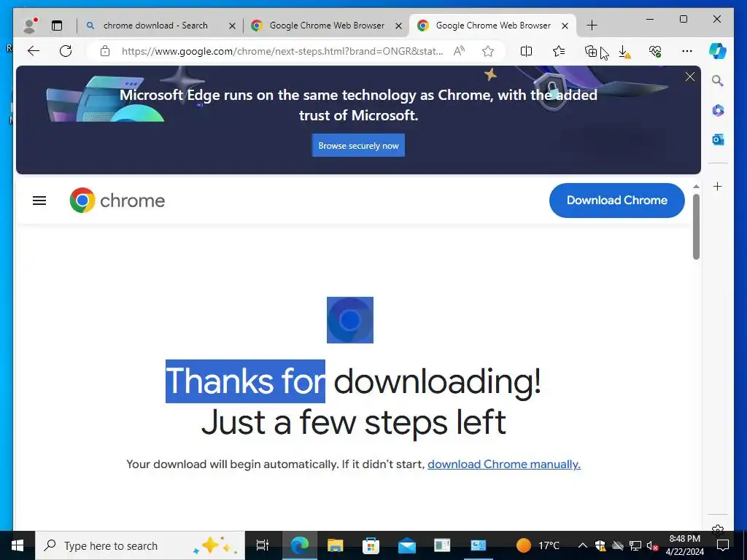Open the Downloads icon with warning
The height and width of the screenshot is (560, 747).
624,52
